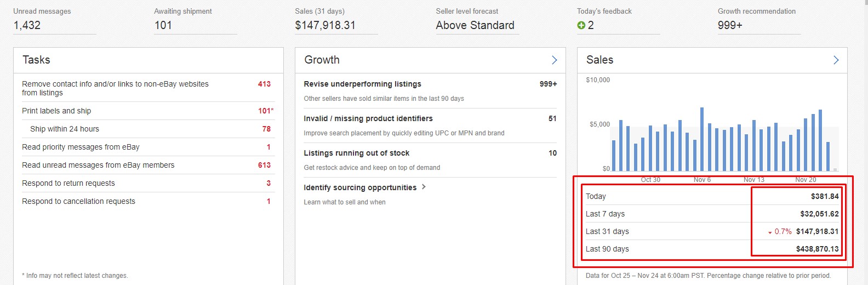View Awaiting shipment 101 orders
Screen dimensions: 868x285
click(163, 25)
